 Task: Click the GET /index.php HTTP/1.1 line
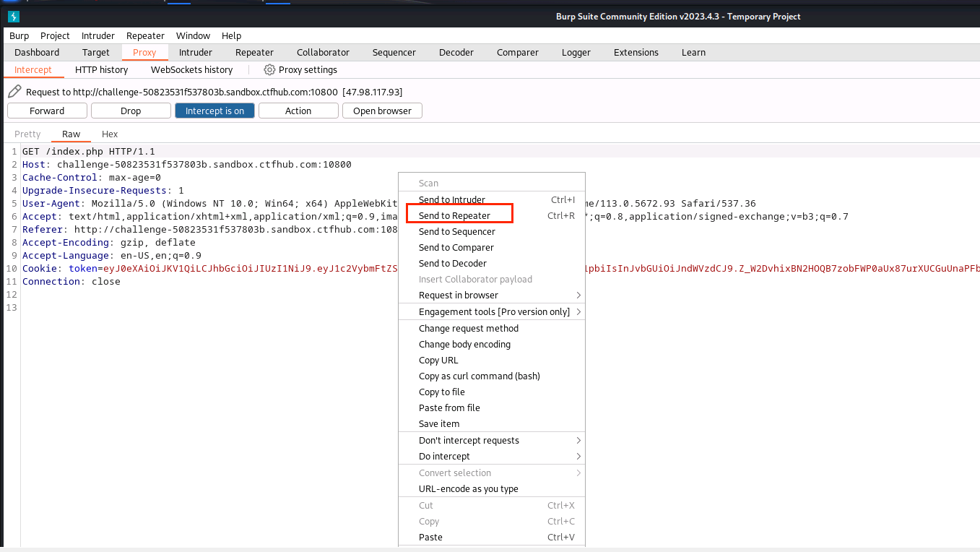89,151
